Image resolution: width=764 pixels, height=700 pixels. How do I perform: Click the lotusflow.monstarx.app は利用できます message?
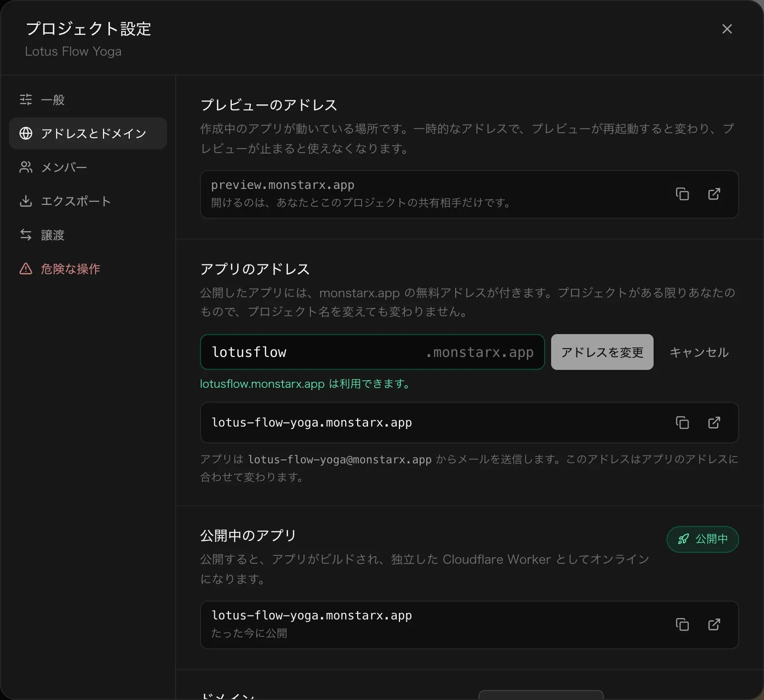[x=306, y=384]
